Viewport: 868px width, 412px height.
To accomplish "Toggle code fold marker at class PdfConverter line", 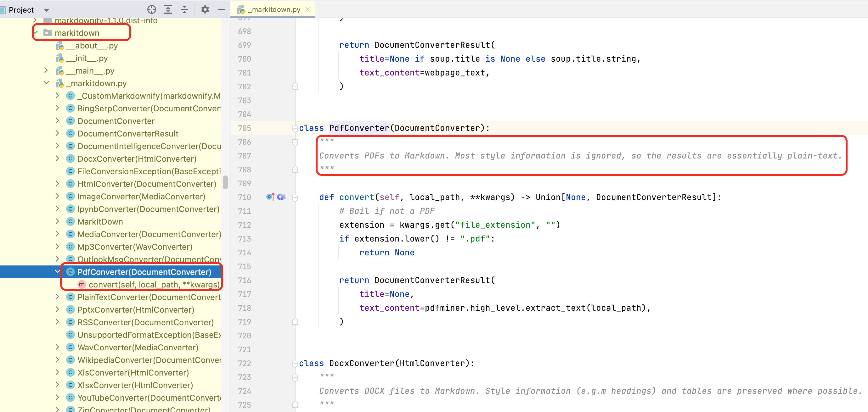I will [295, 128].
